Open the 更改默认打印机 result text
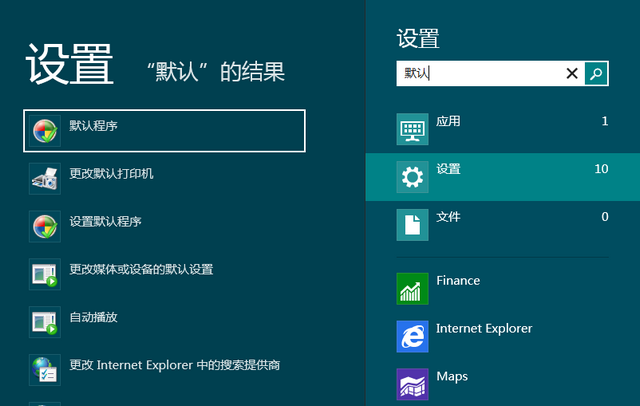The width and height of the screenshot is (640, 406). pyautogui.click(x=111, y=173)
